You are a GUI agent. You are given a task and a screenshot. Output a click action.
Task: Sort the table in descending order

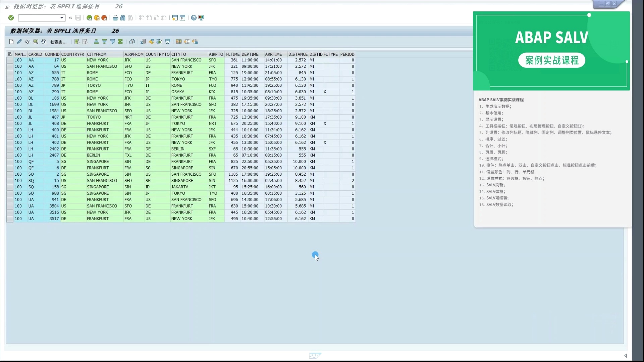pyautogui.click(x=104, y=42)
